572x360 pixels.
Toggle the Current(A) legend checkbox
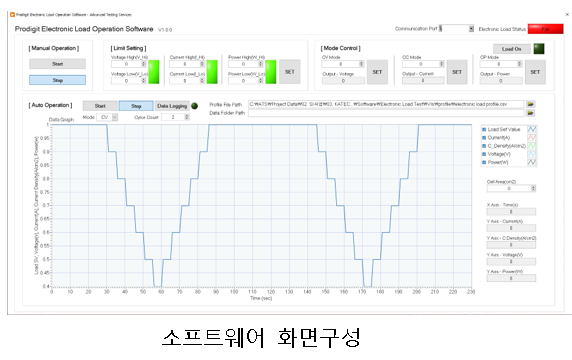coord(484,138)
